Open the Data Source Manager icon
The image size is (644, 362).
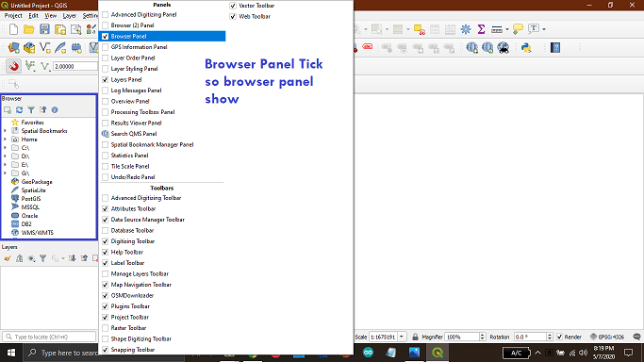coord(13,48)
